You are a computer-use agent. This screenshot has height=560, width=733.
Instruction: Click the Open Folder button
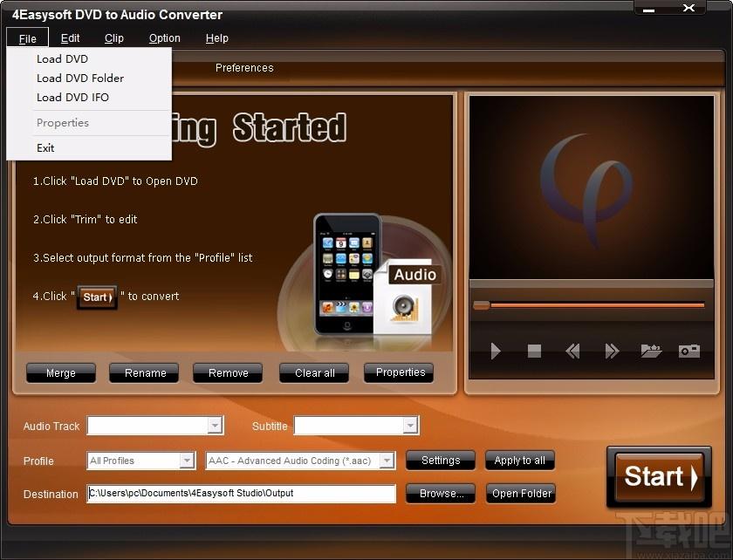tap(521, 494)
